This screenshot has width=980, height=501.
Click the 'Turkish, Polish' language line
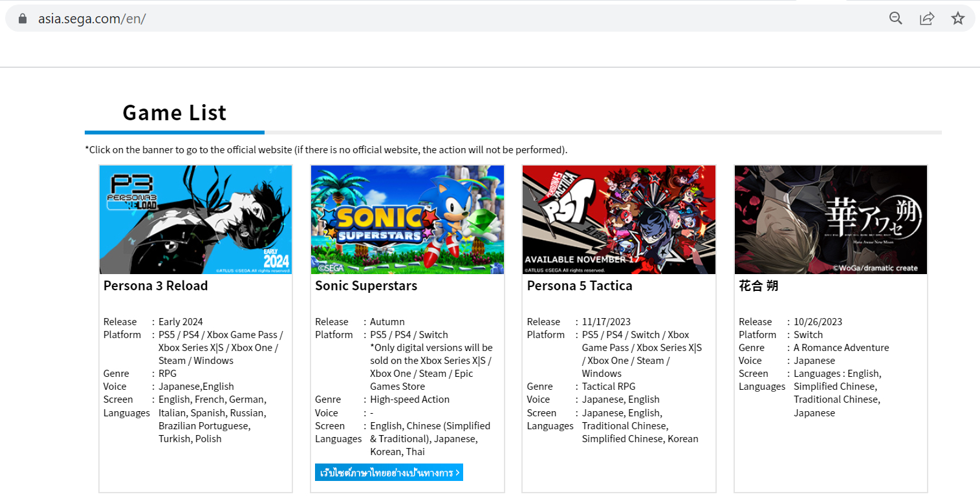point(190,439)
